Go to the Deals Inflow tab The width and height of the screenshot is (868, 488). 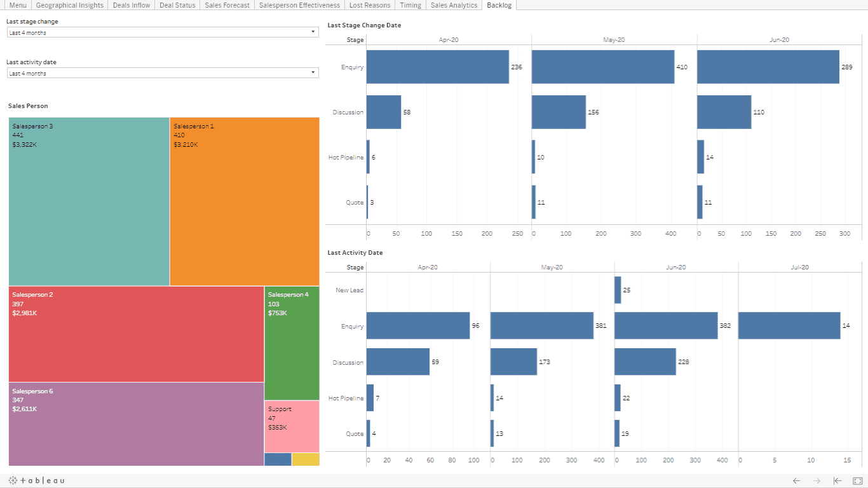[x=132, y=5]
